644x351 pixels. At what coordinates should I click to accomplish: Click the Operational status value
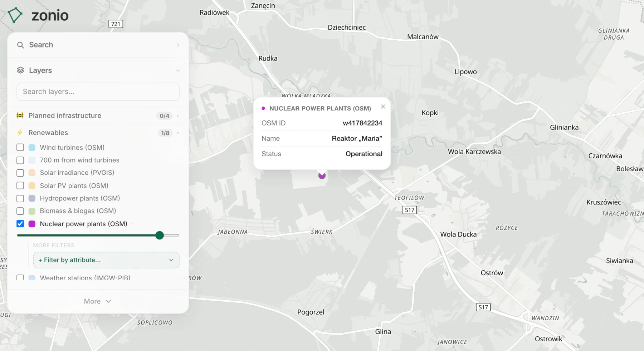[364, 154]
